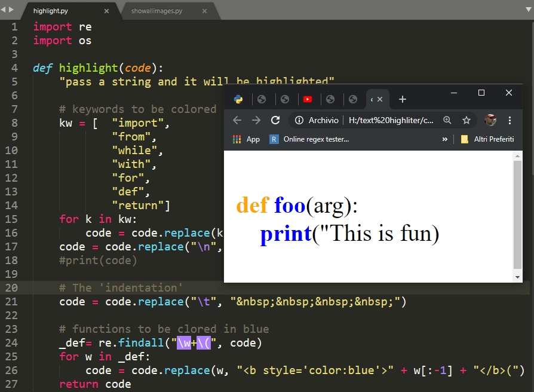The width and height of the screenshot is (534, 392).
Task: Click the previous tab left arrow in editor
Action: [4, 10]
